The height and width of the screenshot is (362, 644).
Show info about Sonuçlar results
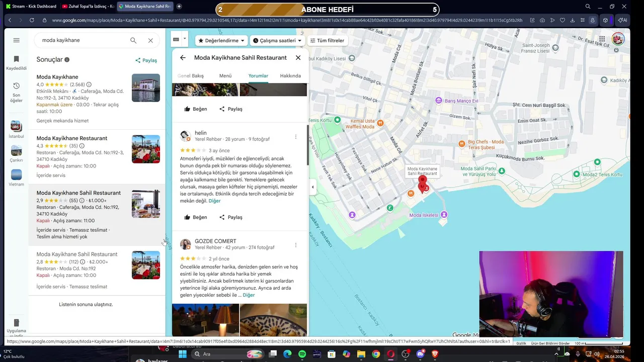point(67,60)
